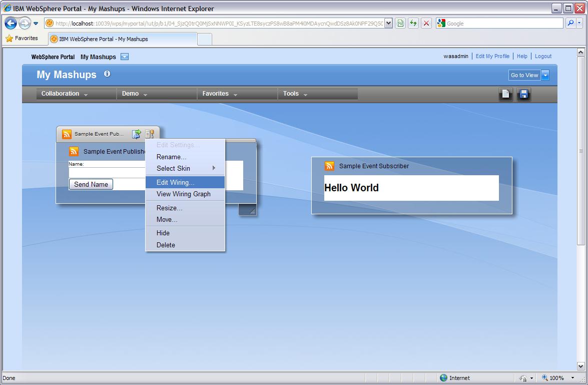Open a new blank browser tab
The height and width of the screenshot is (385, 588).
(205, 39)
